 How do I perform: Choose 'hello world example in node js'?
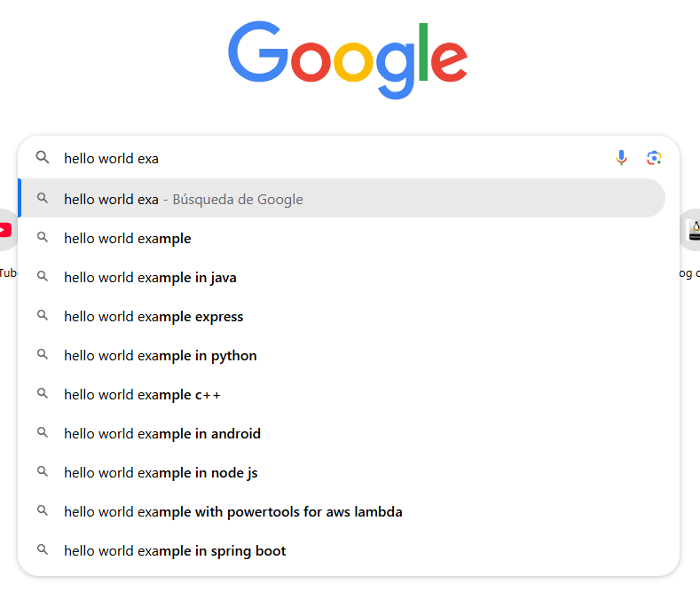tap(161, 472)
